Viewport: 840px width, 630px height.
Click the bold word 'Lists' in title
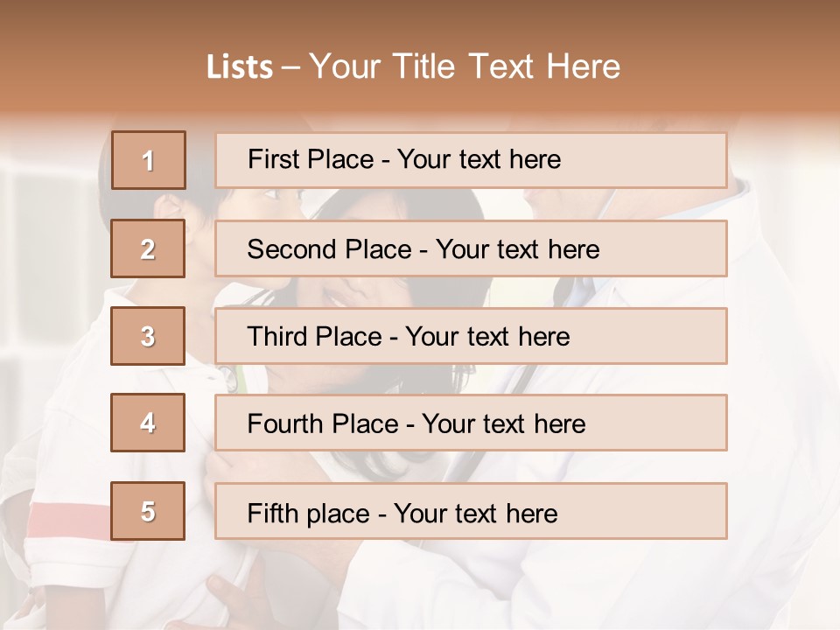pos(240,66)
